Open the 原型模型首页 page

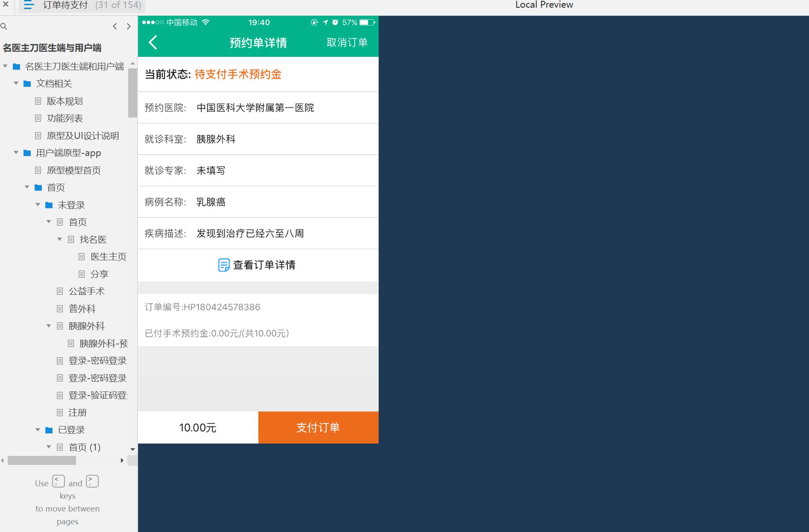point(74,170)
